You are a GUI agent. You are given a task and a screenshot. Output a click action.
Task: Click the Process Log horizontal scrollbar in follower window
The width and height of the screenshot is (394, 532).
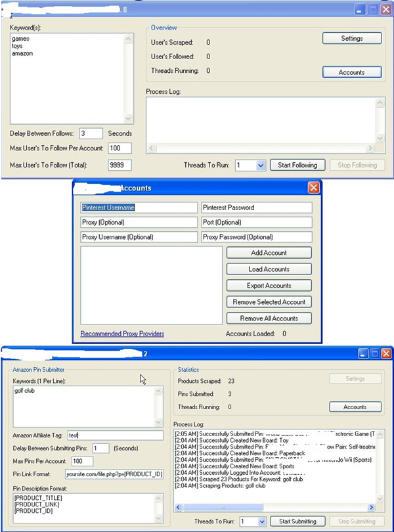coord(261,148)
